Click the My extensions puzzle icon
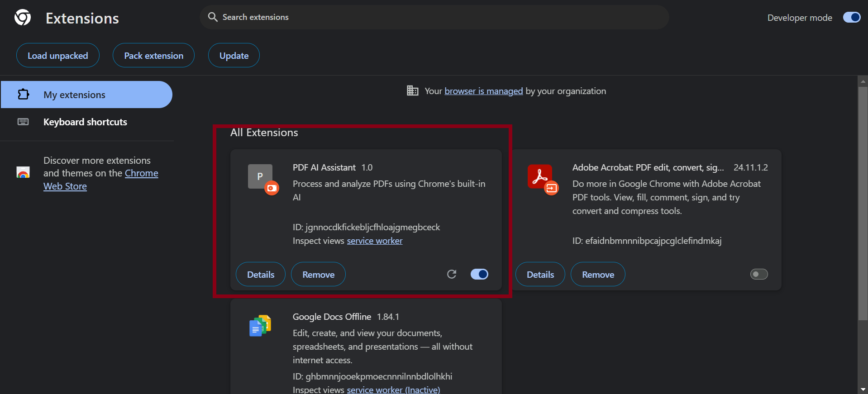Viewport: 868px width, 394px height. 23,95
